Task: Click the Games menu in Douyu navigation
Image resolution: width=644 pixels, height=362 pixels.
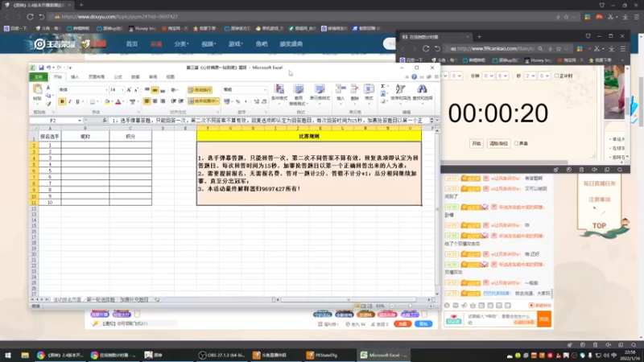Action: (x=235, y=44)
